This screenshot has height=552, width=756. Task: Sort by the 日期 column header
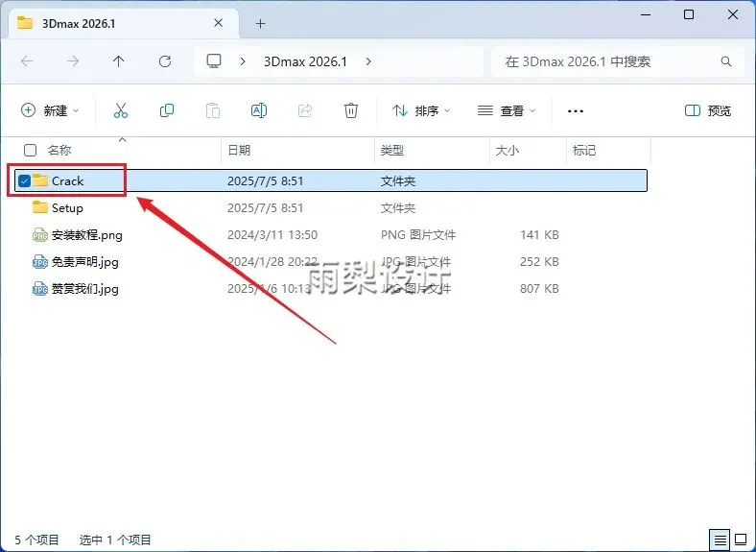(239, 150)
